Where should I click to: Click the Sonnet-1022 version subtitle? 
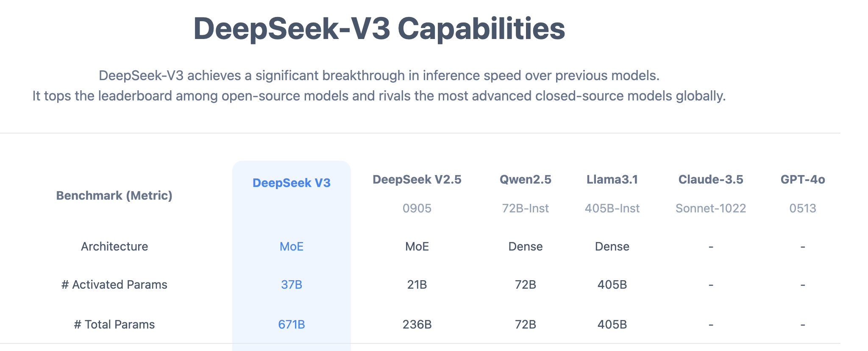point(711,208)
